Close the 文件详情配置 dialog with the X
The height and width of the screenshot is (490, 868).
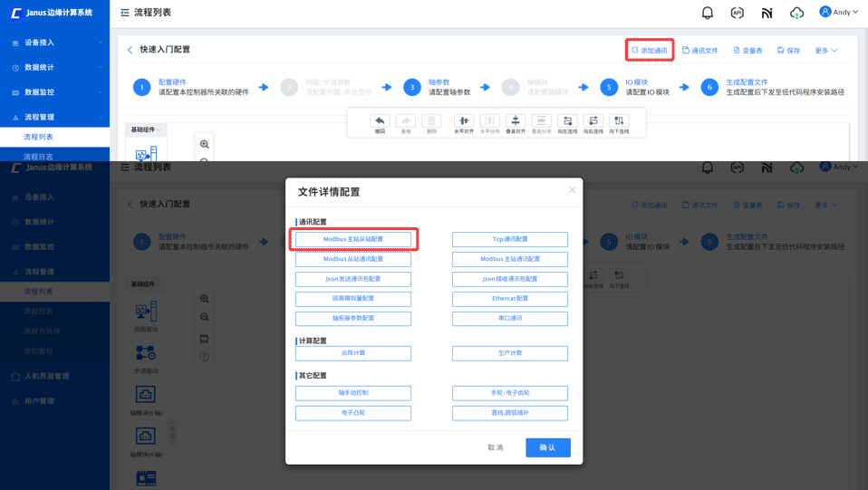point(572,190)
